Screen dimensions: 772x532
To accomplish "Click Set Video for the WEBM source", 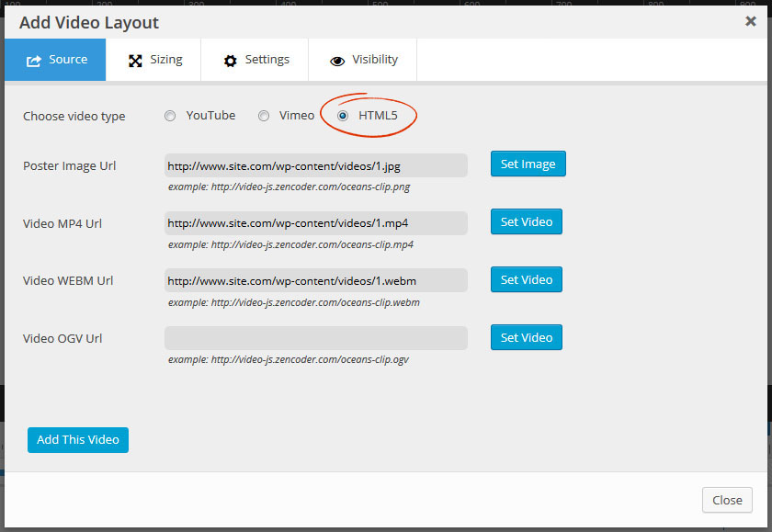I will tap(526, 279).
